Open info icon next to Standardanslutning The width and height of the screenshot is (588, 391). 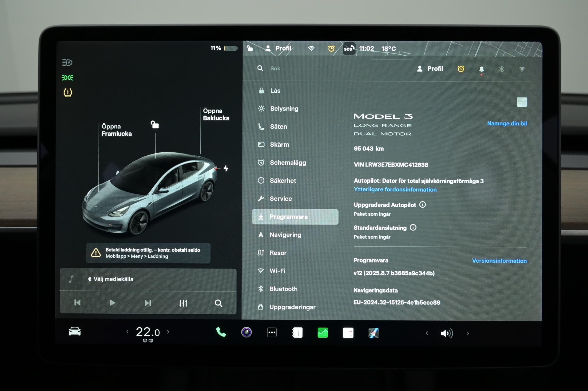pyautogui.click(x=413, y=227)
